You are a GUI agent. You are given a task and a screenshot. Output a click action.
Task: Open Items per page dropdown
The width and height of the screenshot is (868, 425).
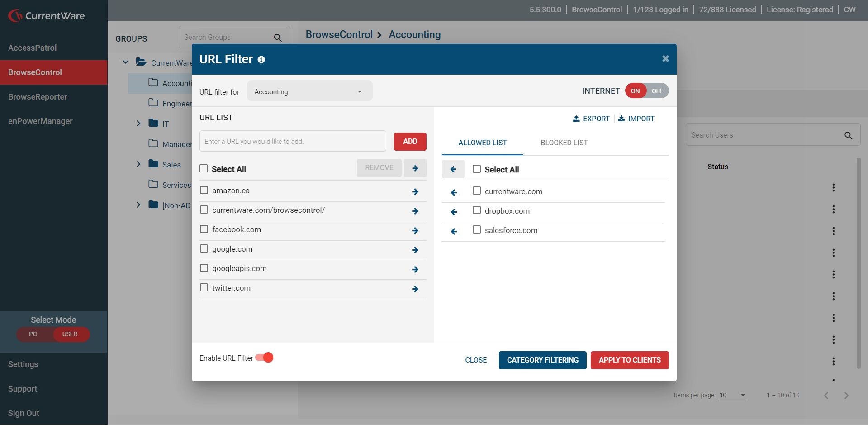(733, 395)
